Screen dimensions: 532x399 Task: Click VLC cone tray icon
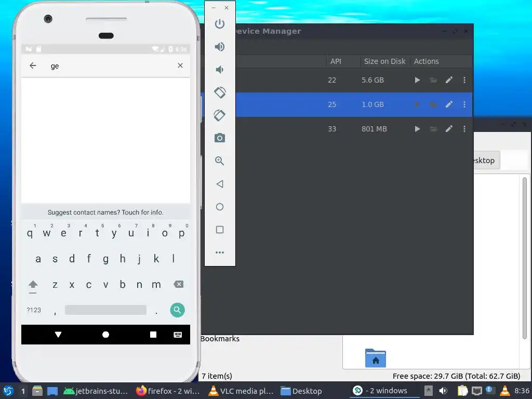point(505,391)
